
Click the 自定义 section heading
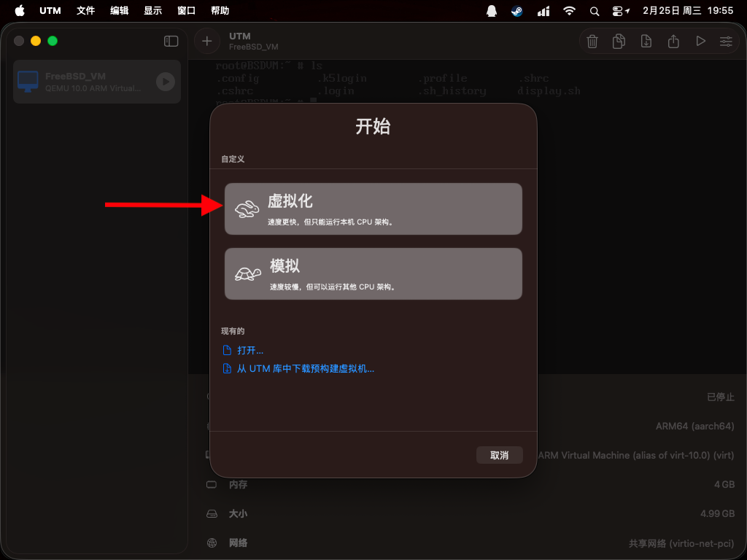pos(233,159)
